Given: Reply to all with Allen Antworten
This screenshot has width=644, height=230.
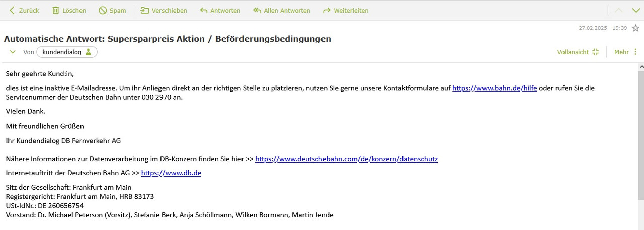Looking at the screenshot, I should coord(282,10).
